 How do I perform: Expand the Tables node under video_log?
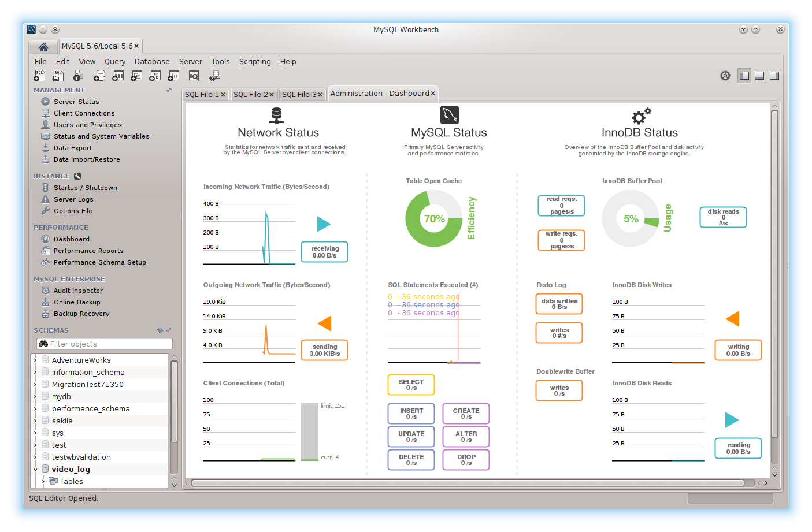pos(43,482)
